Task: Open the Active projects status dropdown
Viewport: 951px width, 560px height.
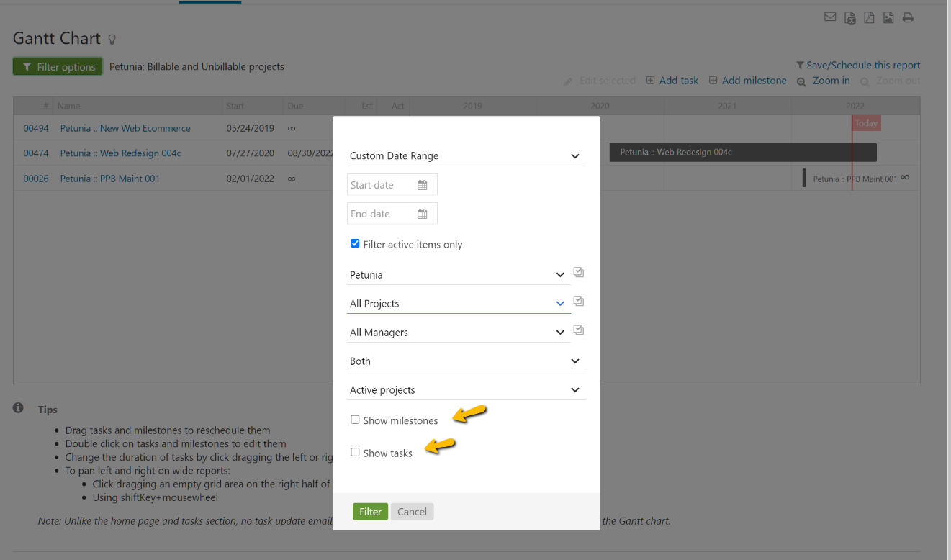Action: 466,390
